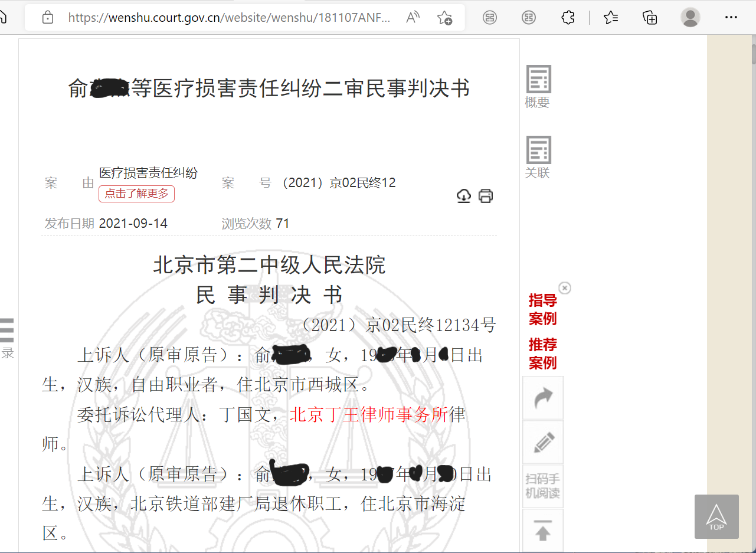This screenshot has width=756, height=553.
Task: Open the Favorites list icon
Action: [611, 18]
